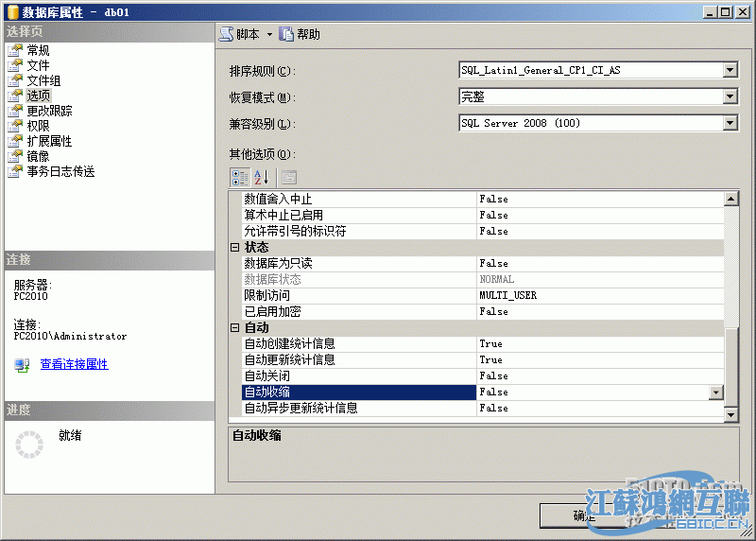756x541 pixels.
Task: Select the 文件组 page
Action: pyautogui.click(x=43, y=80)
